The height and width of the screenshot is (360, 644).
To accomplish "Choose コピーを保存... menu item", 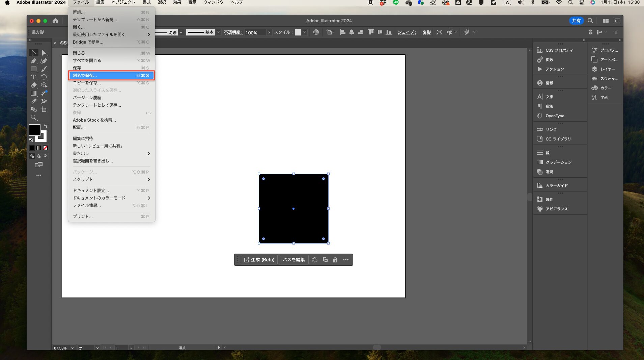I will pyautogui.click(x=111, y=83).
